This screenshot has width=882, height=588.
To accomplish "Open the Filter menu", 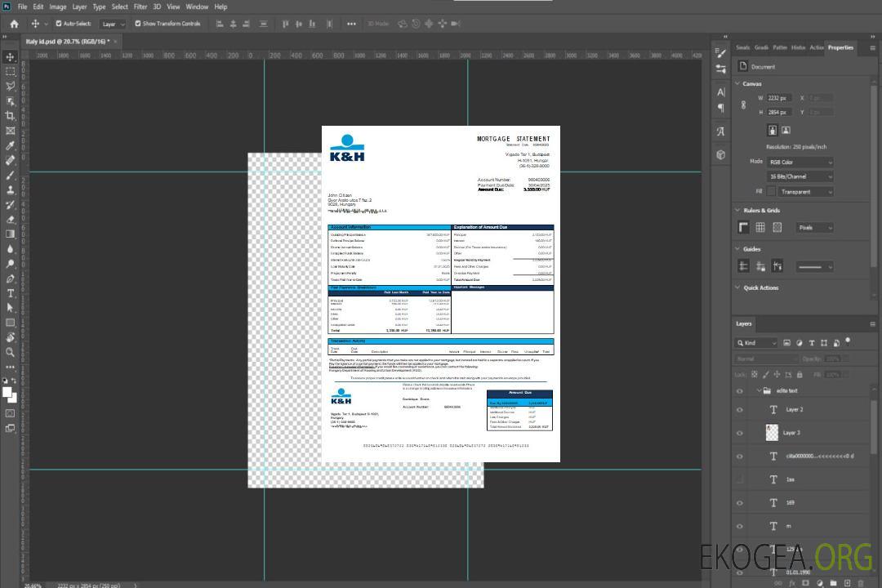I will [x=140, y=7].
